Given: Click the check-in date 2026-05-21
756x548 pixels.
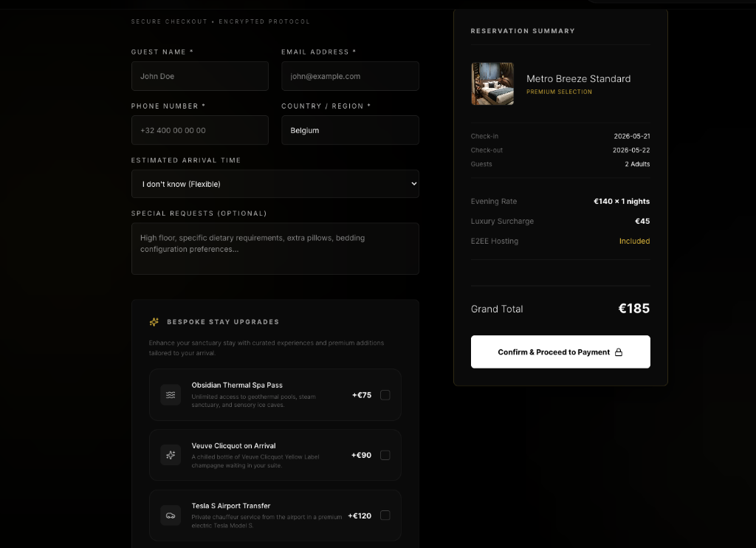Looking at the screenshot, I should [x=632, y=137].
